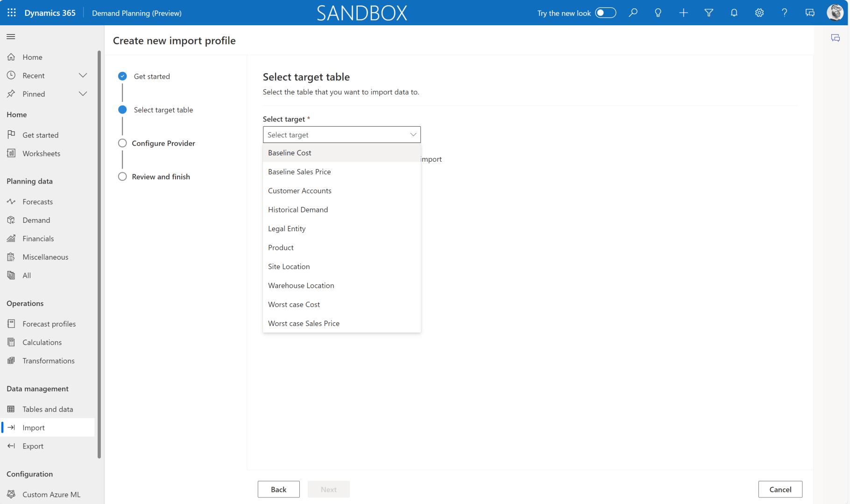Image resolution: width=850 pixels, height=504 pixels.
Task: Select the 'Review and finish' step circle
Action: pyautogui.click(x=122, y=177)
